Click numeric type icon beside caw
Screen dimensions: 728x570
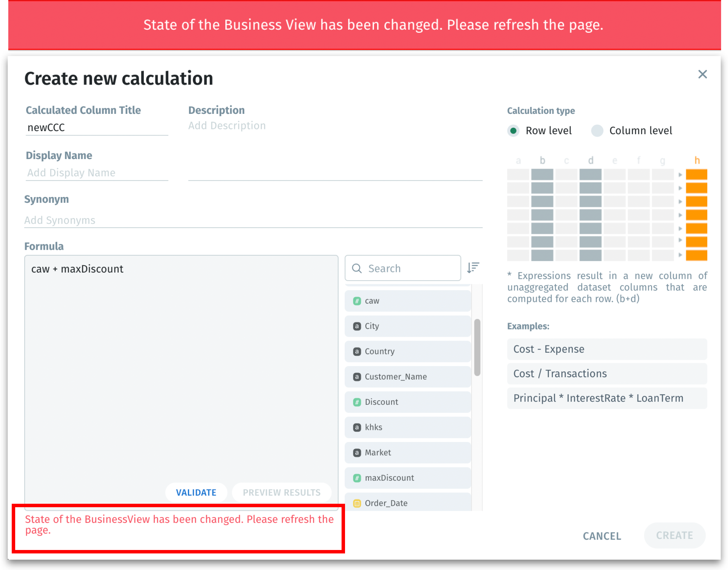pos(357,301)
